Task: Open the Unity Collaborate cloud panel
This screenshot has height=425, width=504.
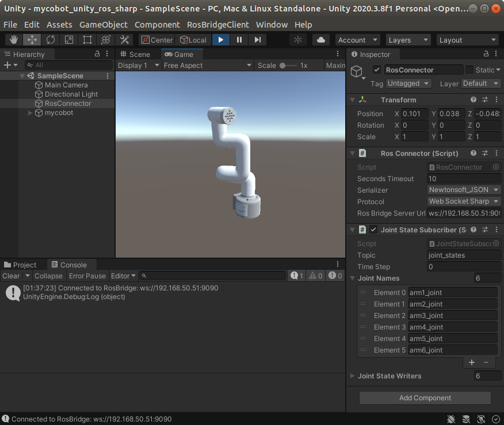Action: point(320,40)
